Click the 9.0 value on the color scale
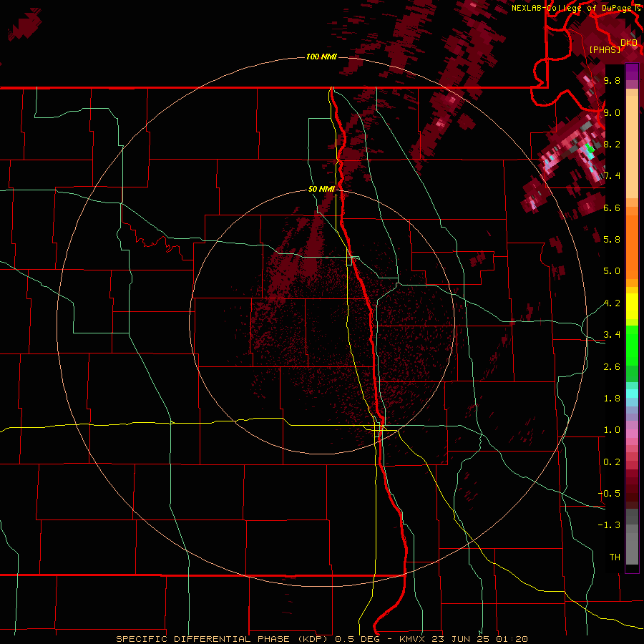This screenshot has height=644, width=644. tap(612, 112)
